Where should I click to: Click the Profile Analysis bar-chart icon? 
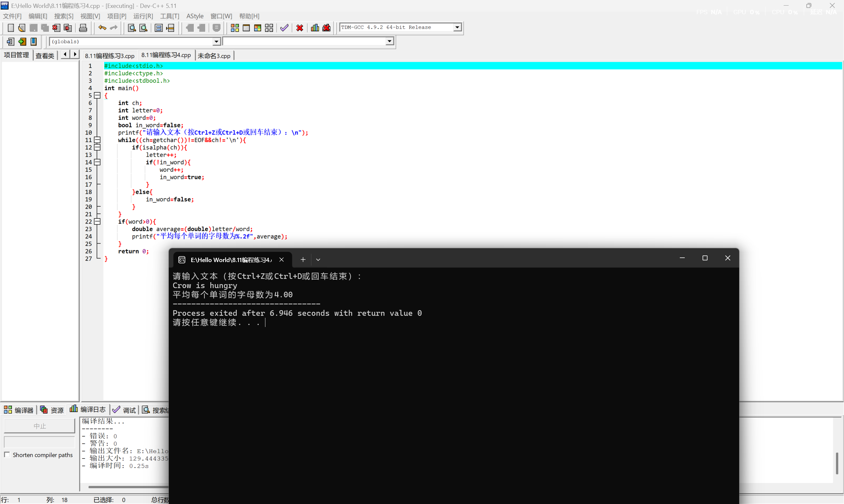315,28
